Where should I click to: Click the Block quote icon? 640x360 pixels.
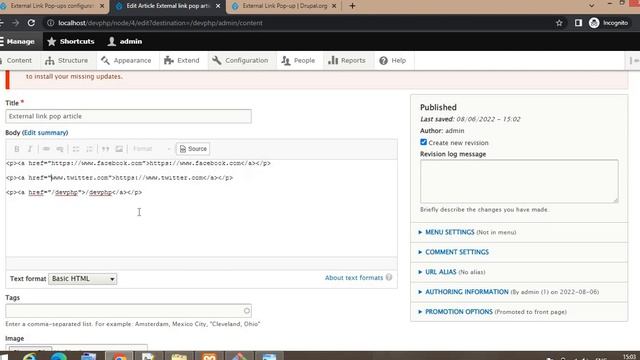[105, 149]
